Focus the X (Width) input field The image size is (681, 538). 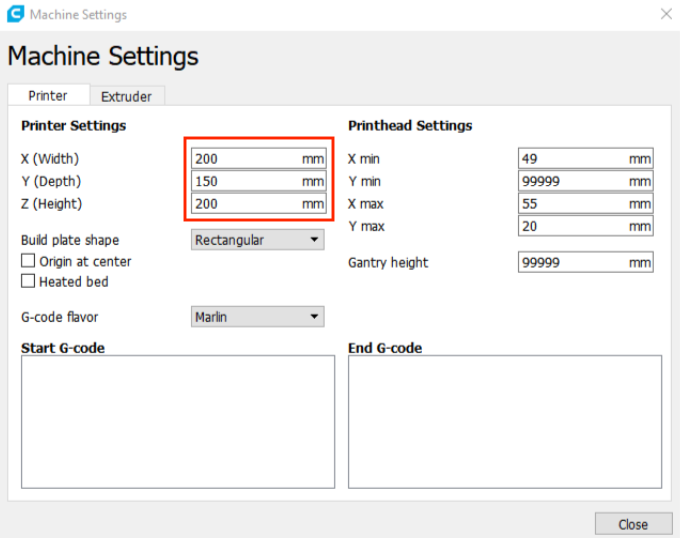(x=259, y=158)
